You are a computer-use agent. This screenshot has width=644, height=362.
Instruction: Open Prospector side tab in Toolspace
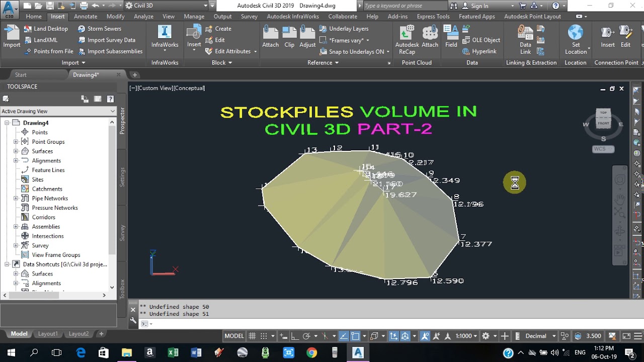tap(122, 120)
